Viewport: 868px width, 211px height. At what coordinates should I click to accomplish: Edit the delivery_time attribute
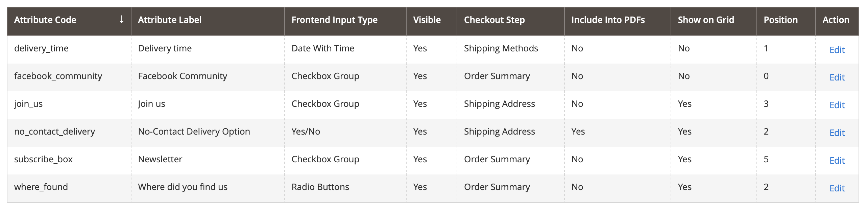tap(837, 50)
